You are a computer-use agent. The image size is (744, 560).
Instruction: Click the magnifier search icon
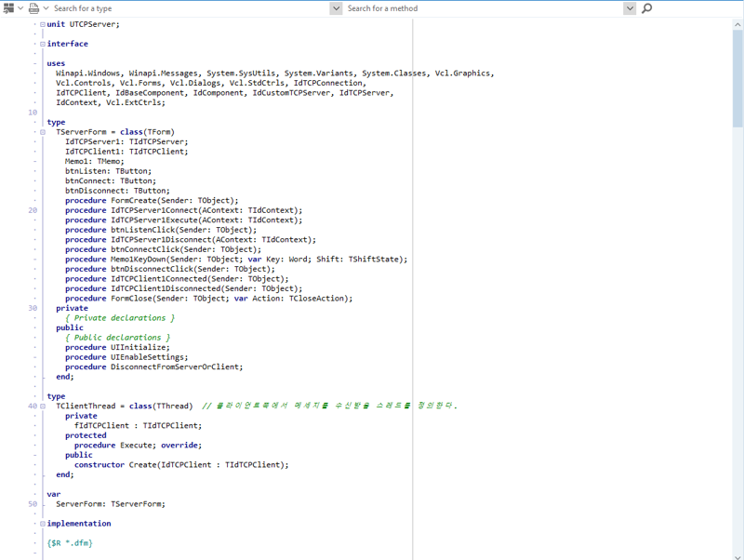[646, 8]
